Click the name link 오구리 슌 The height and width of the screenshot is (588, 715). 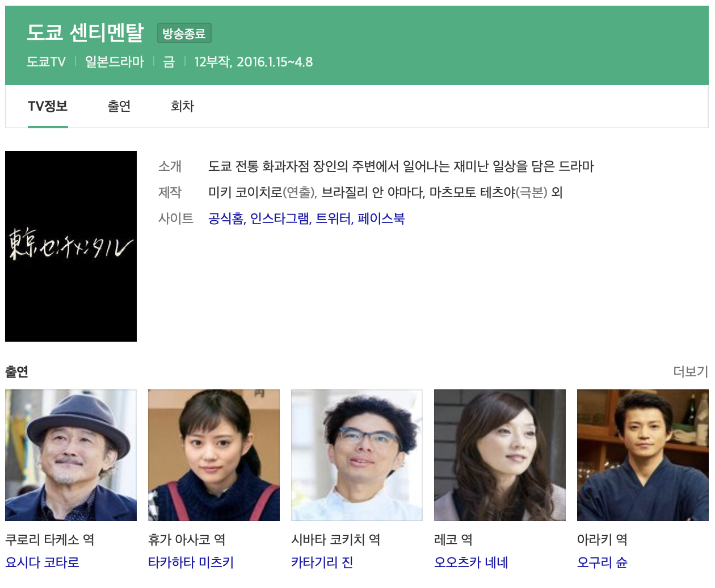[603, 562]
